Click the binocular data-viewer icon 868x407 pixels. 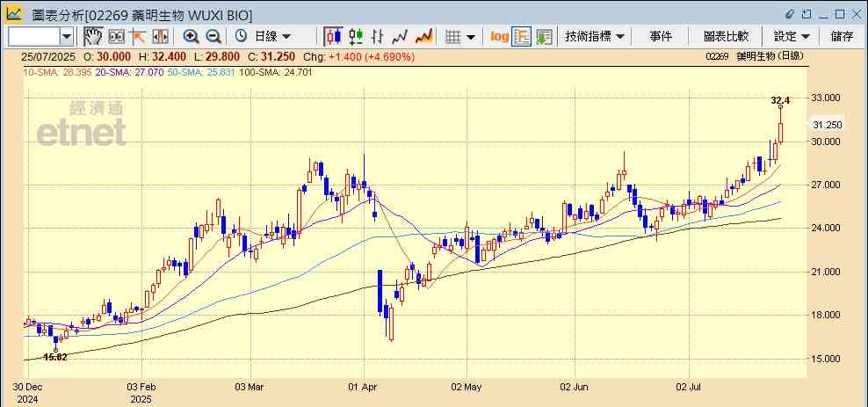(116, 37)
